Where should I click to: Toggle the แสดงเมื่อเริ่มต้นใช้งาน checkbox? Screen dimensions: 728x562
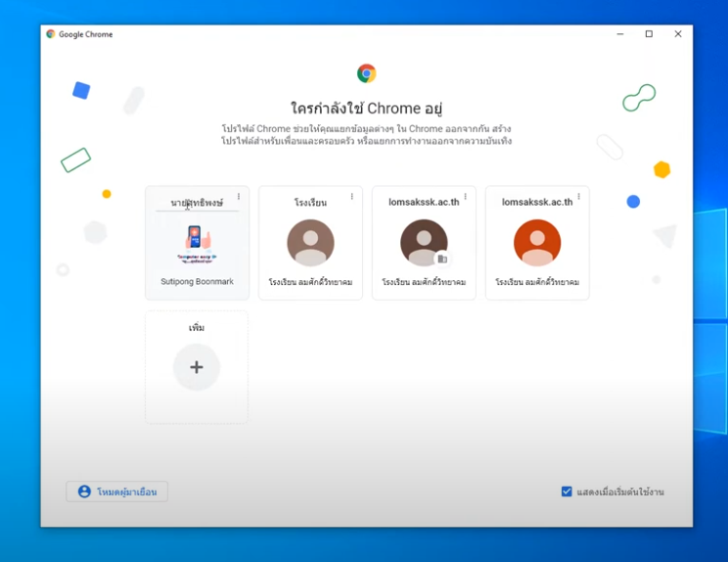(567, 492)
